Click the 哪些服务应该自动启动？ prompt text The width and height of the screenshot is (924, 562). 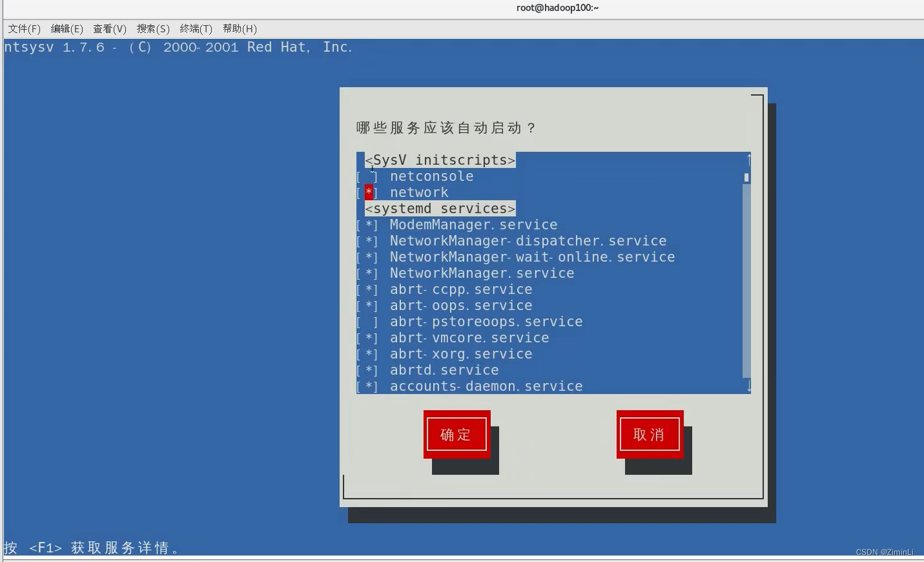446,128
